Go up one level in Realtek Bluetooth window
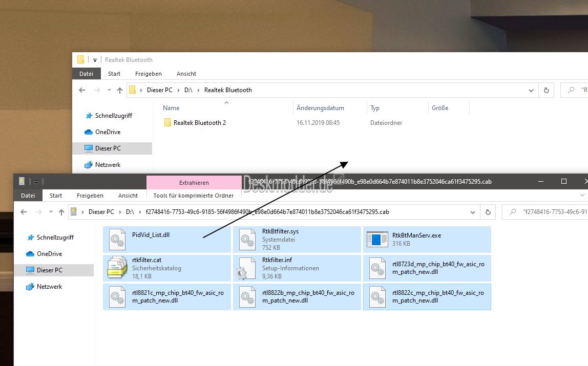The height and width of the screenshot is (366, 588). (x=120, y=90)
